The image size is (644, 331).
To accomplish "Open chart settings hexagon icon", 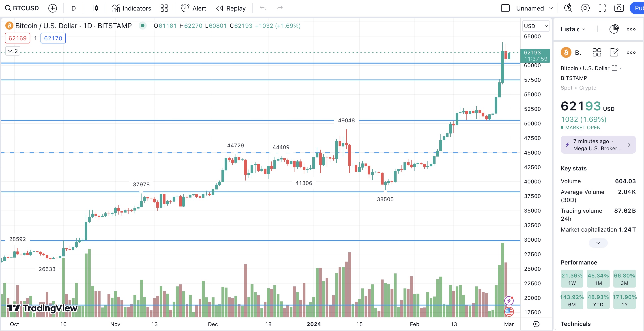I will 585,8.
